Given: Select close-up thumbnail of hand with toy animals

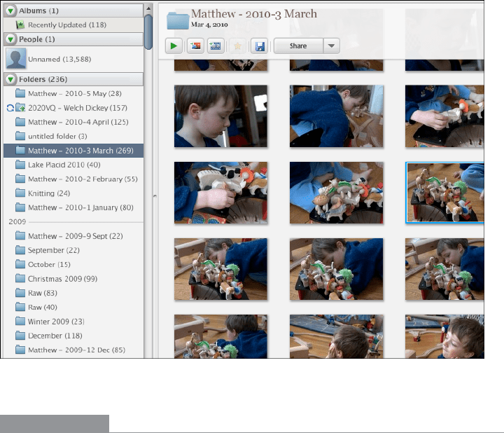Looking at the screenshot, I should coord(220,193).
